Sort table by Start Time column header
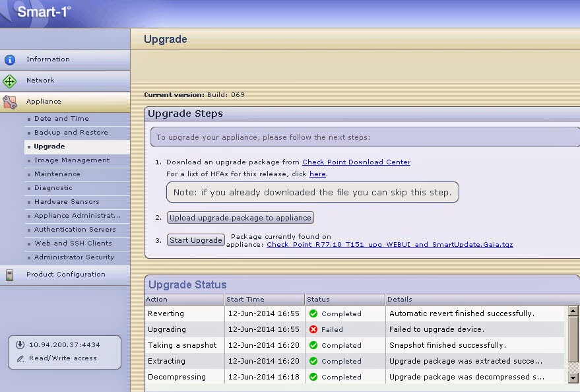This screenshot has width=580, height=392. tap(265, 299)
